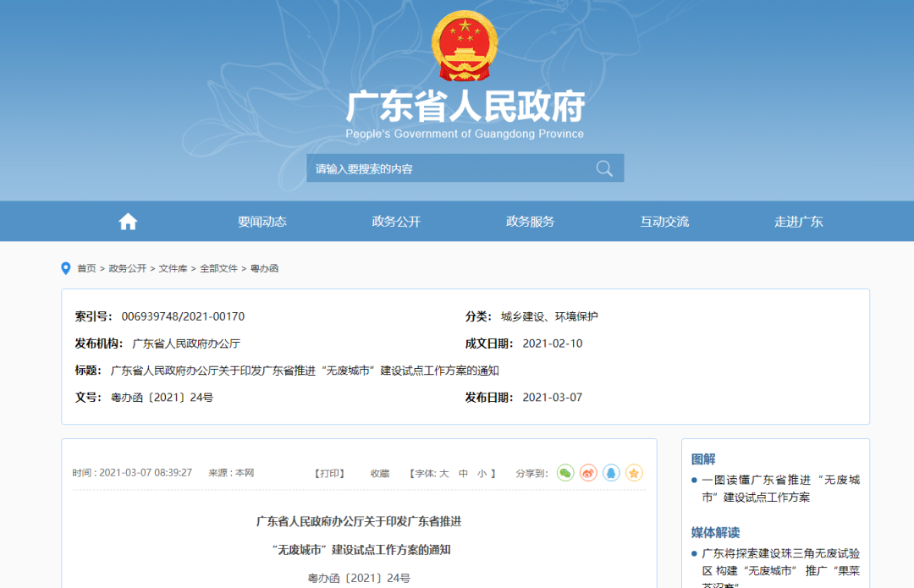914x588 pixels.
Task: Click the breadcrumb location pin icon
Action: click(66, 268)
